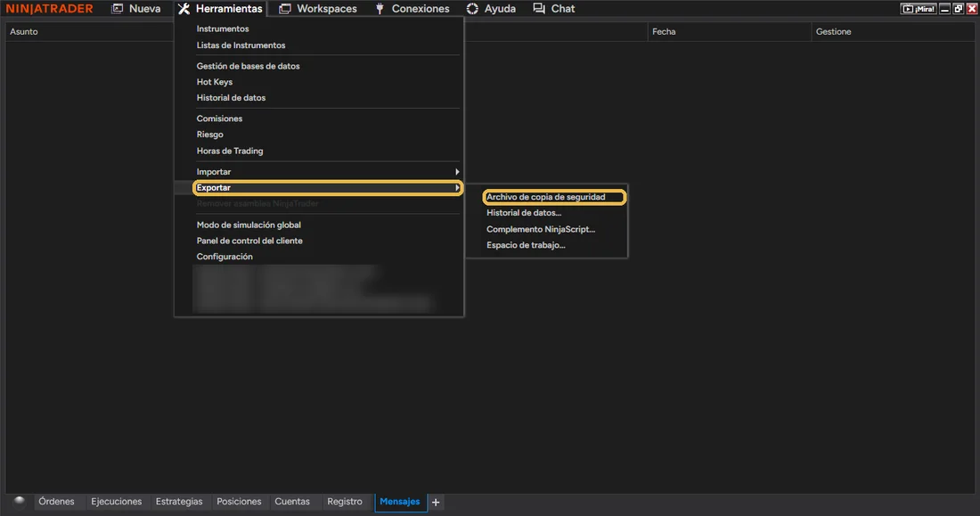This screenshot has width=980, height=516.
Task: Minimize the NinjaTrader window
Action: click(945, 9)
